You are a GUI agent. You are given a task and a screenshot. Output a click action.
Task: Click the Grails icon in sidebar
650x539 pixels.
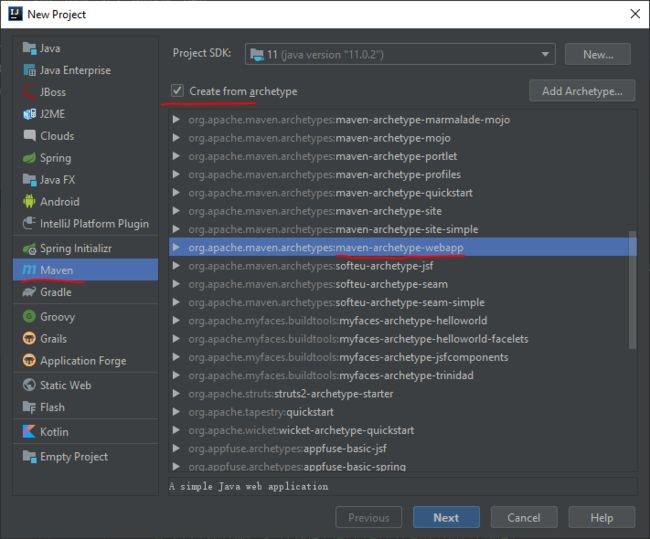tap(29, 339)
